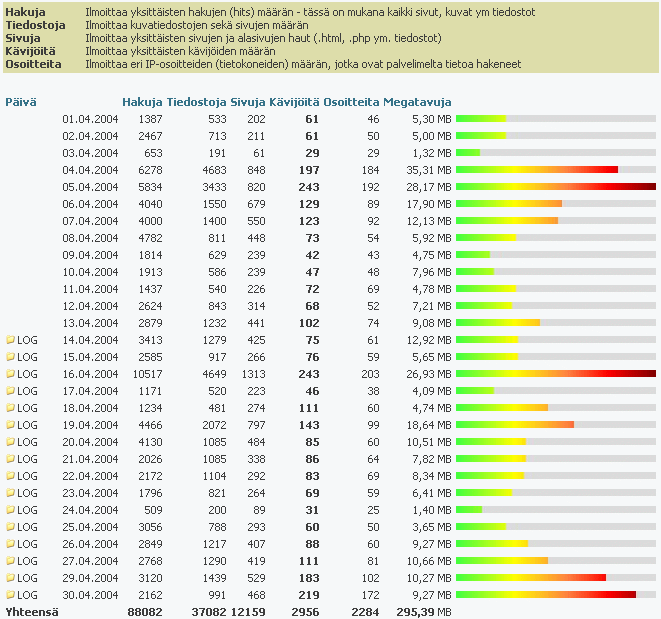661x619 pixels.
Task: Click the Yhteensä totals row label
Action: coord(31,612)
